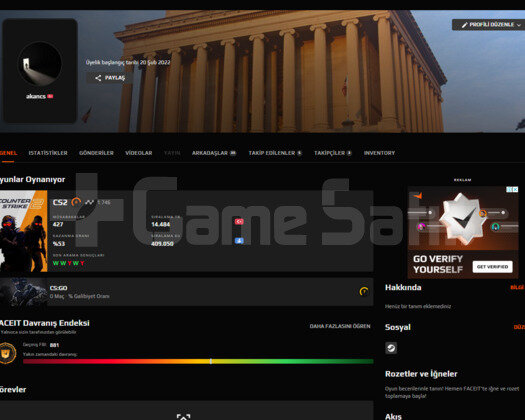Click the GET VERIFIED ad button

[x=492, y=267]
